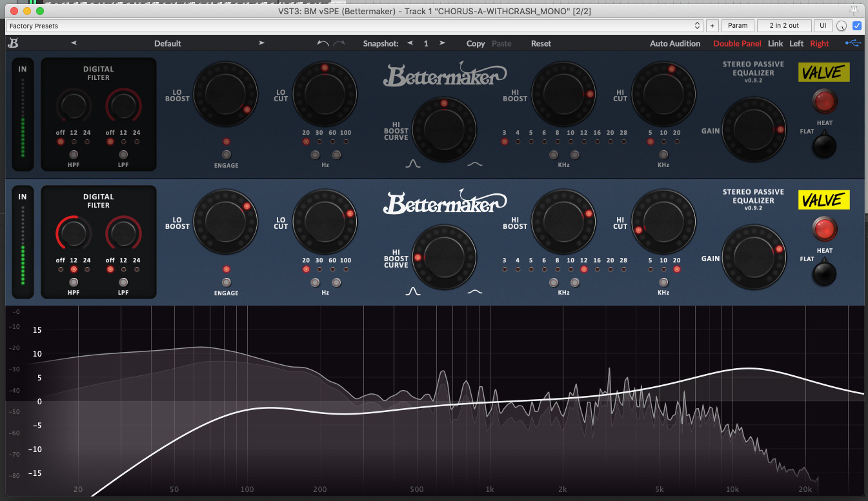Image resolution: width=868 pixels, height=501 pixels.
Task: Select the Right channel
Action: pyautogui.click(x=820, y=43)
